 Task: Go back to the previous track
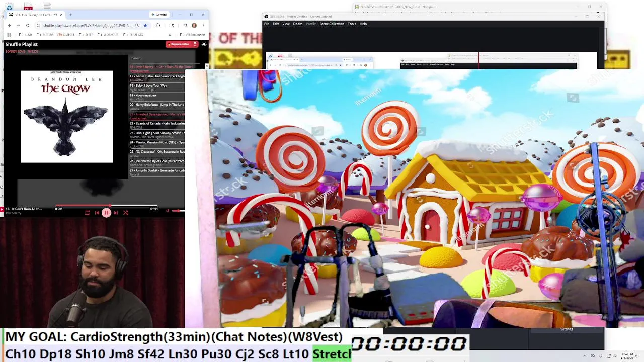point(97,213)
